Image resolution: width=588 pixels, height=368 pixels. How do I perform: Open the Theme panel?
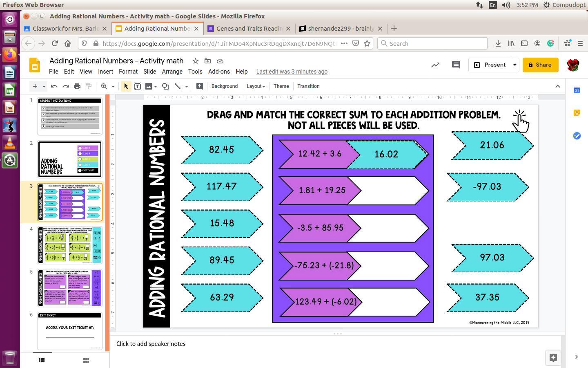click(x=281, y=86)
